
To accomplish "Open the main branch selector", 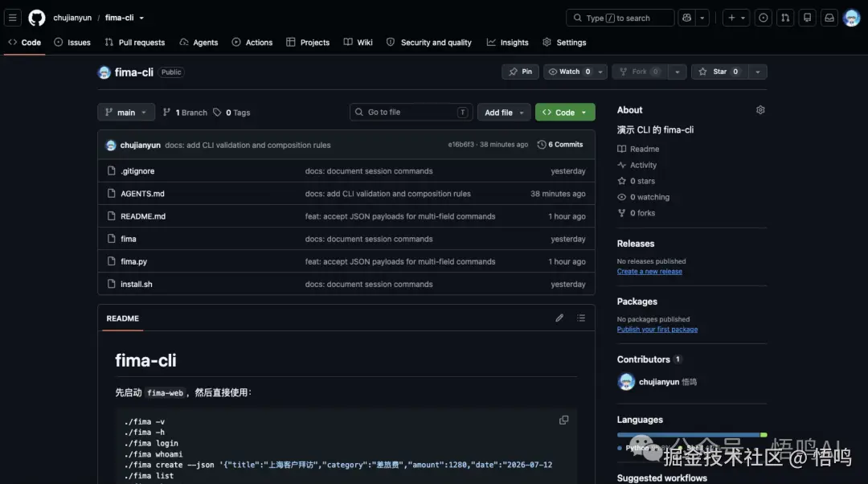I will point(126,113).
